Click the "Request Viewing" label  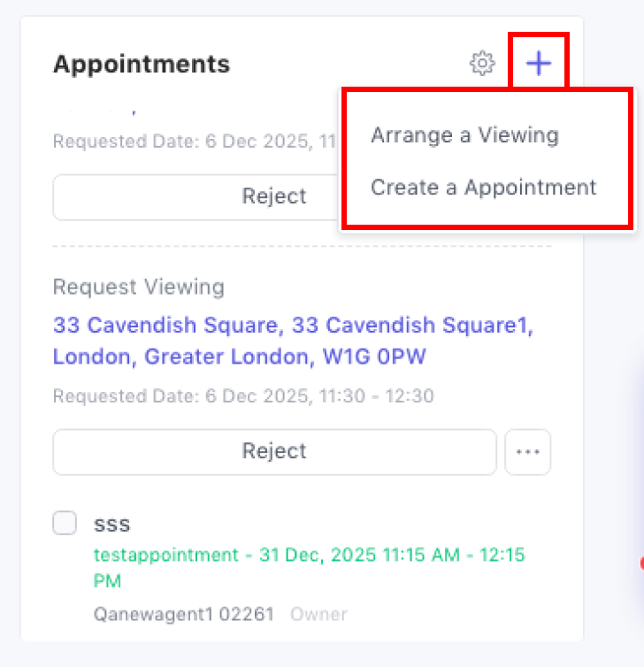point(139,287)
